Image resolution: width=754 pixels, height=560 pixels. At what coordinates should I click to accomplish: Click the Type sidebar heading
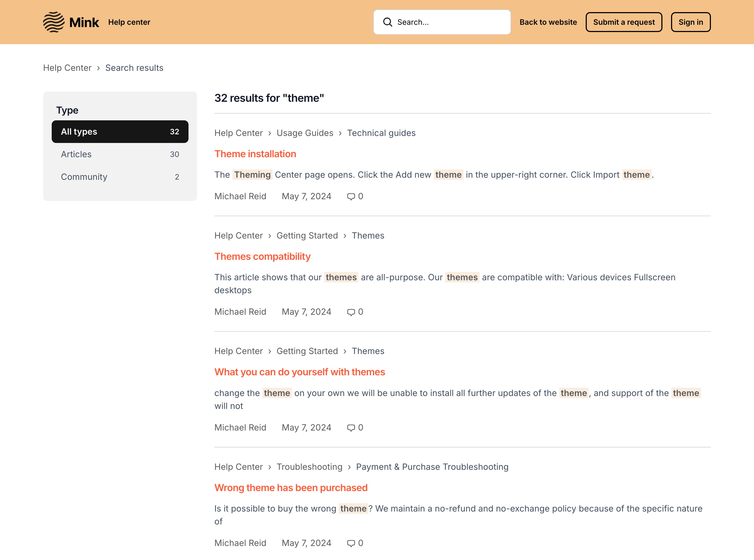(67, 110)
